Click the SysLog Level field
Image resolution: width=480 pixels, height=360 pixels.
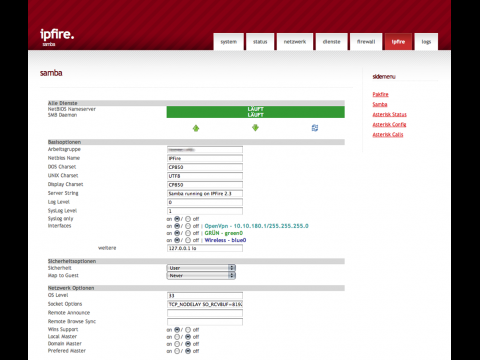205,211
